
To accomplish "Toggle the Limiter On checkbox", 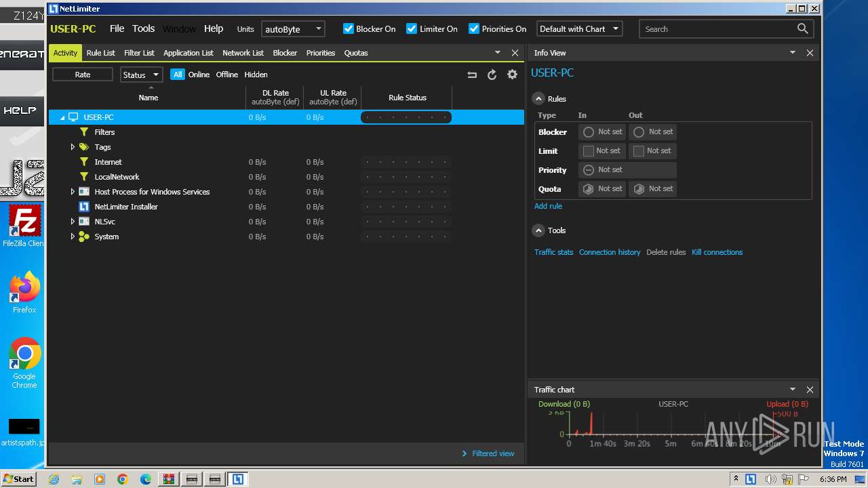I will click(412, 28).
